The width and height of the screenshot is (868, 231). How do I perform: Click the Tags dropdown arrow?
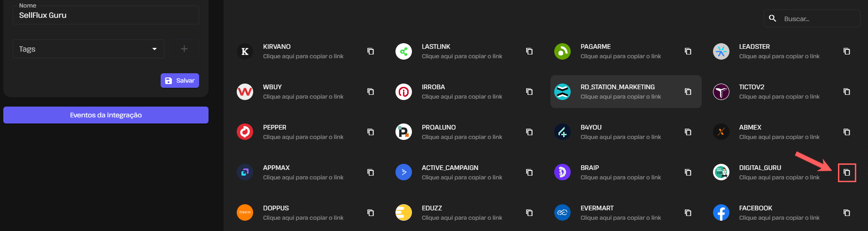point(155,49)
